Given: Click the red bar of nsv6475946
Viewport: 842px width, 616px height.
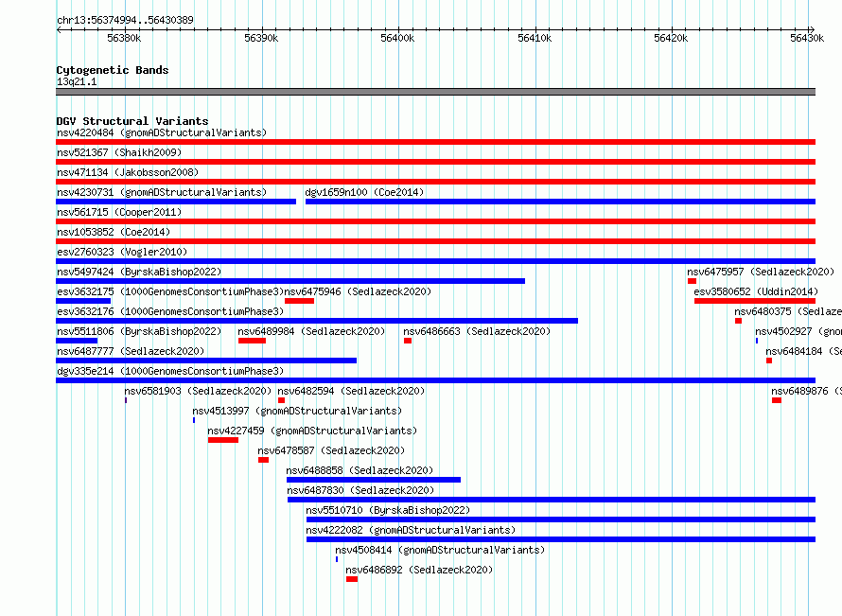Looking at the screenshot, I should tap(299, 301).
